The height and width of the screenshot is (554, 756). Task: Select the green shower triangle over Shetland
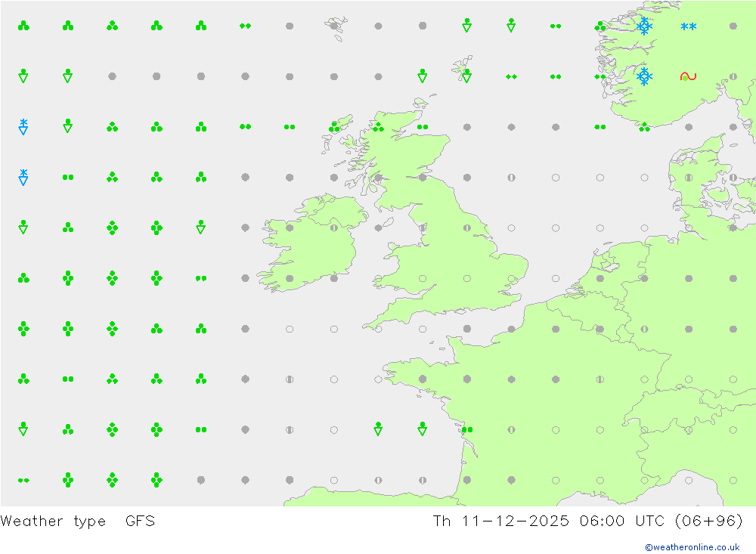[x=466, y=76]
